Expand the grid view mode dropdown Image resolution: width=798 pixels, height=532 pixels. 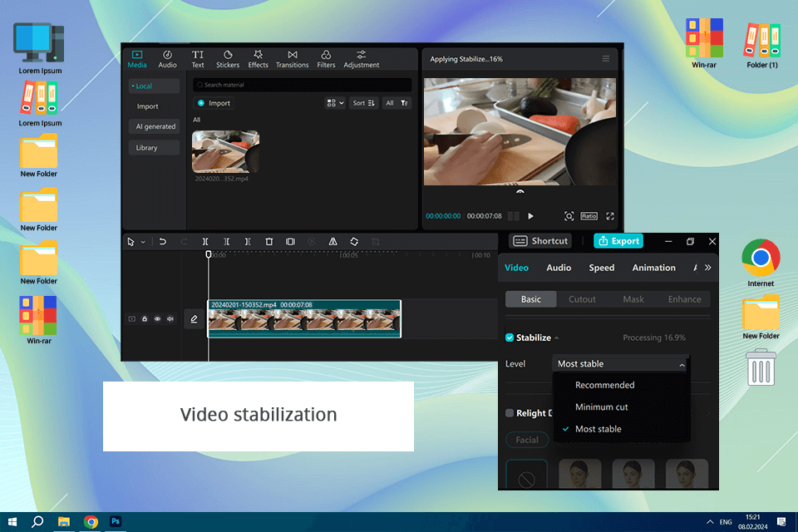[335, 103]
